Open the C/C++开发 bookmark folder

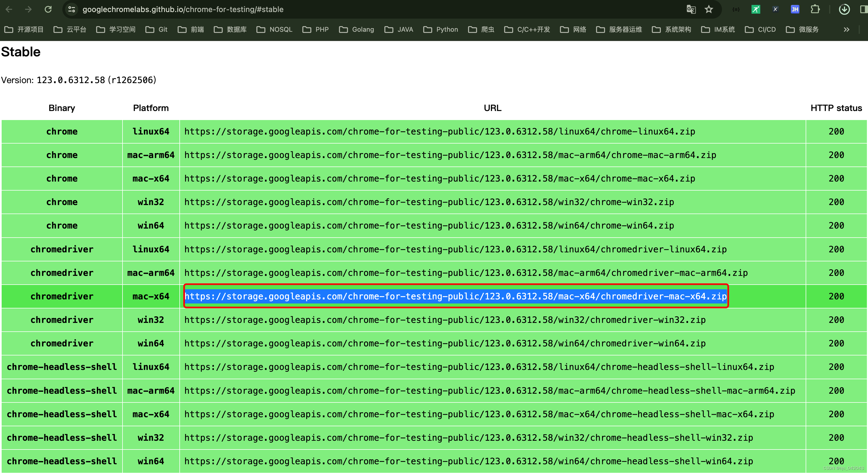pyautogui.click(x=527, y=30)
